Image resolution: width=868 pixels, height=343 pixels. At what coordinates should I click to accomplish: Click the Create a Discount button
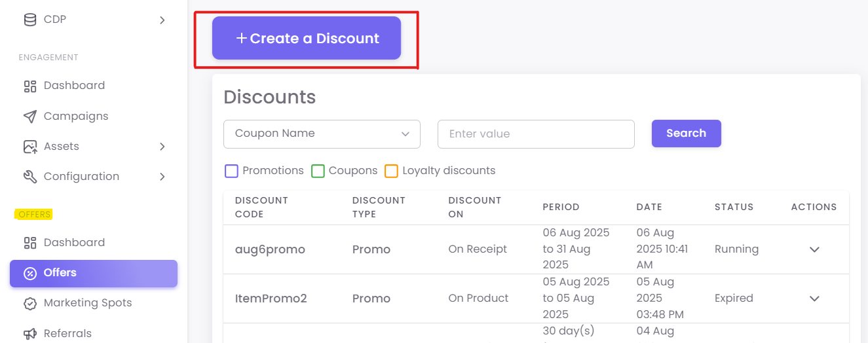pyautogui.click(x=307, y=39)
